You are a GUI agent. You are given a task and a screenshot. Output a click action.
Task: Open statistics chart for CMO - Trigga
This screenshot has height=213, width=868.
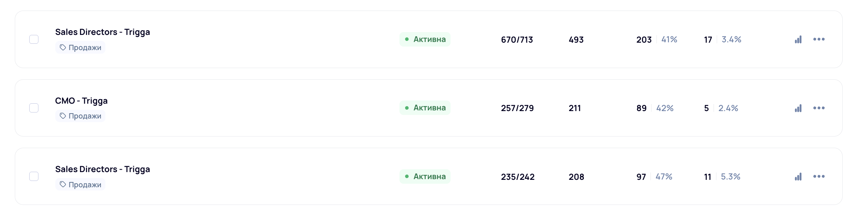[x=798, y=108]
